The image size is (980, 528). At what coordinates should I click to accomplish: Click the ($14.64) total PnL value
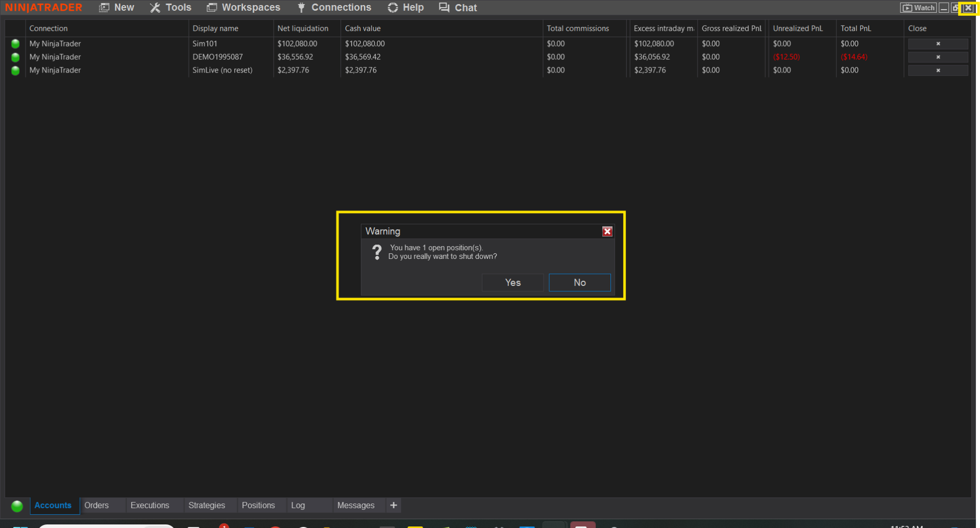854,57
